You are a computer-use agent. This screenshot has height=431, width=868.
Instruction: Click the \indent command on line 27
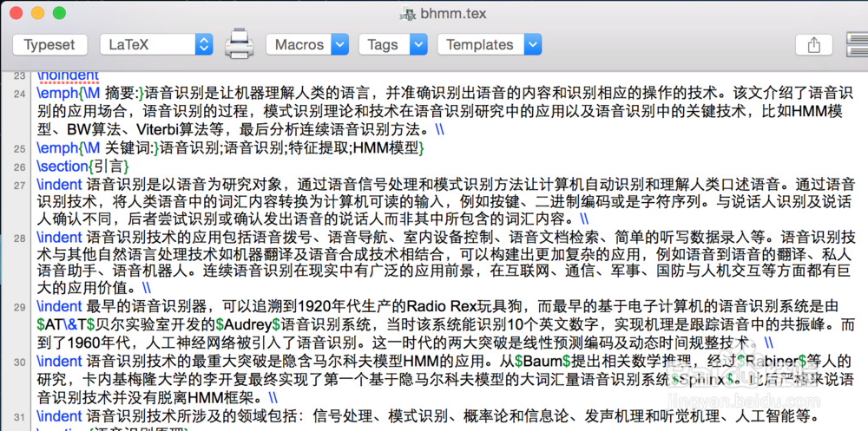click(x=59, y=184)
